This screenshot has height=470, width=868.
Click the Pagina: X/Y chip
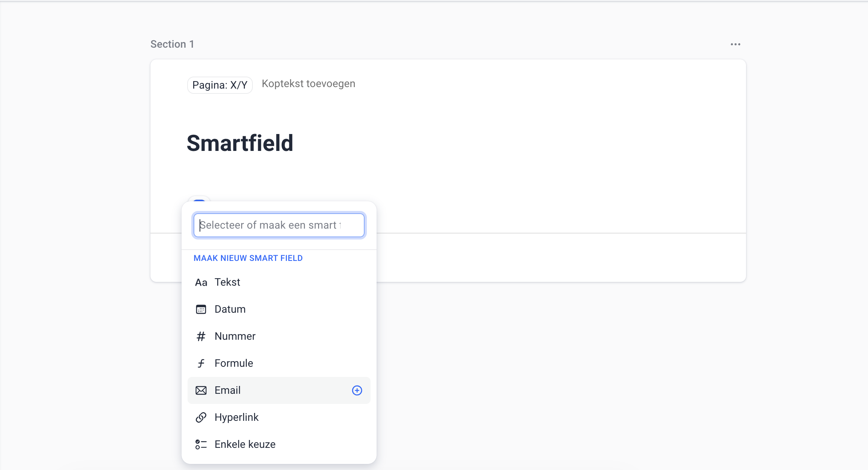click(x=220, y=85)
